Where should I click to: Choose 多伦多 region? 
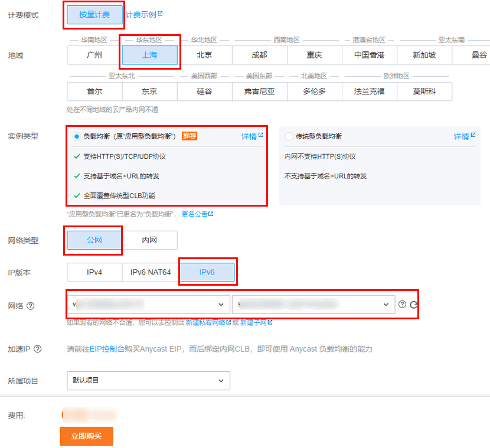(x=315, y=91)
